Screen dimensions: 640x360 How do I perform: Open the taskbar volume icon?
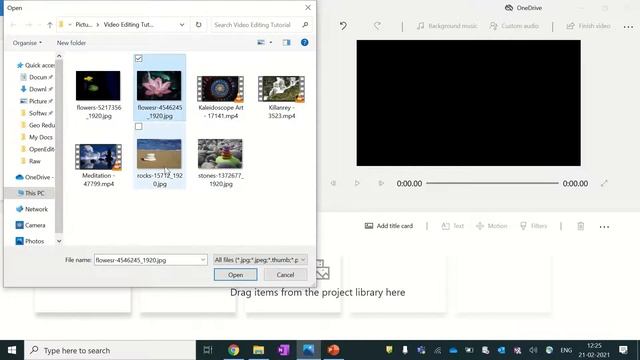[533, 350]
